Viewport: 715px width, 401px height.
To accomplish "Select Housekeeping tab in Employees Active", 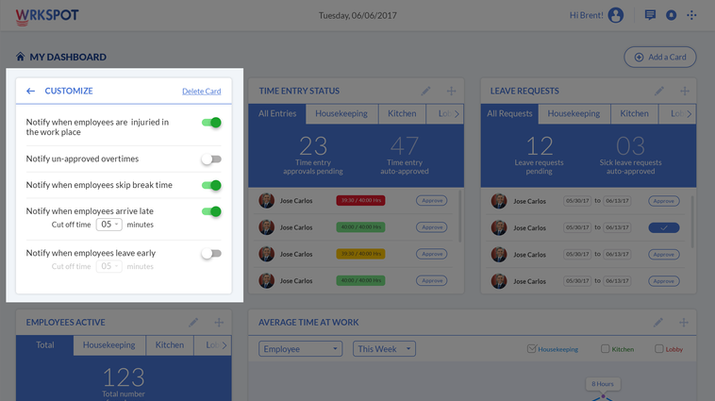I will (109, 345).
